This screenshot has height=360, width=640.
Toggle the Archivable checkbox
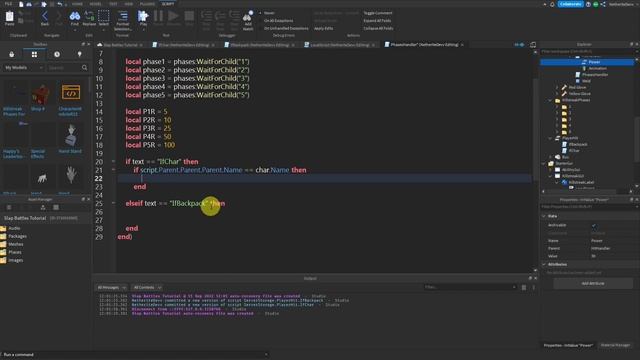(x=594, y=225)
